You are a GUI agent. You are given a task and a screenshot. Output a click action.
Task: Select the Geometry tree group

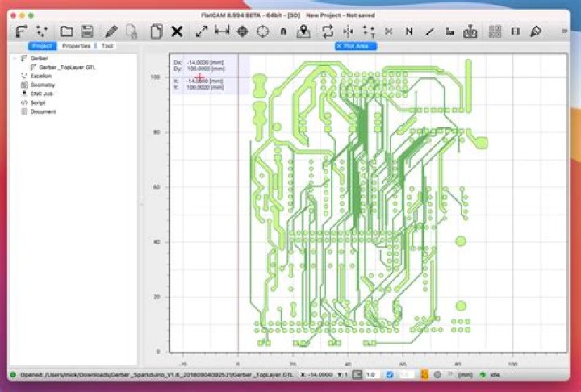[x=42, y=85]
